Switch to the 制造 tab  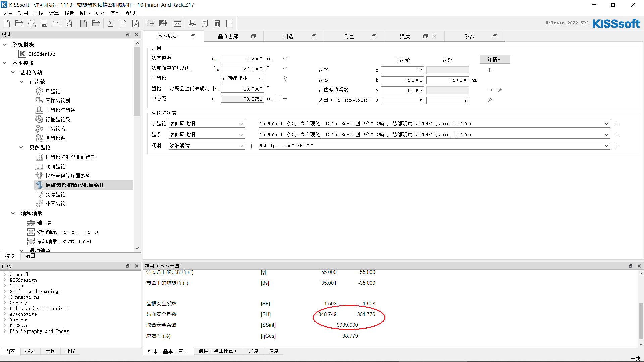tap(288, 36)
